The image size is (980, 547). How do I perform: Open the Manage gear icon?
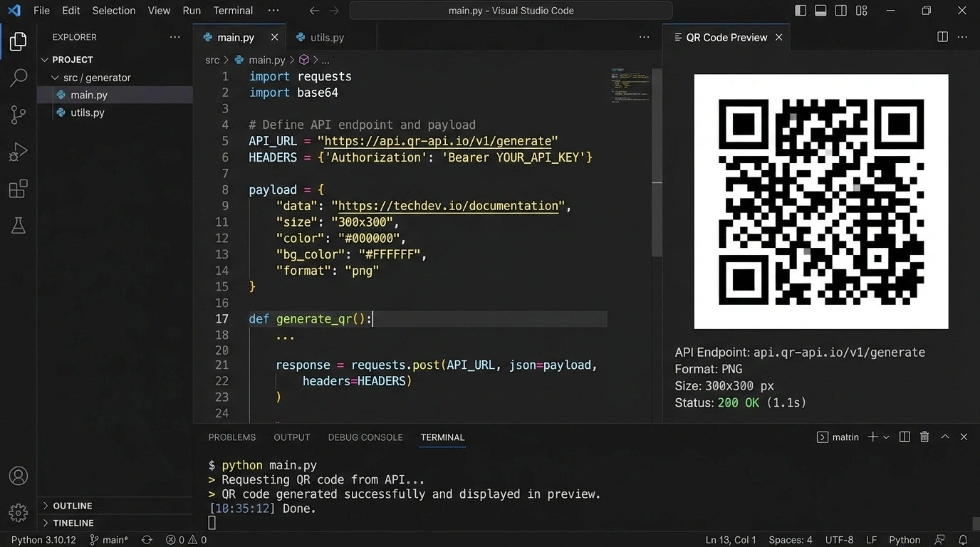pos(19,512)
